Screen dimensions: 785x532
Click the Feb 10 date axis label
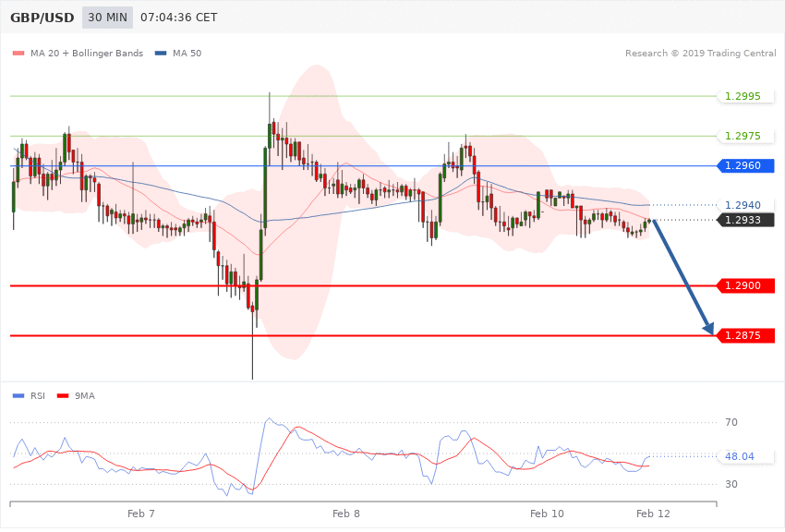547,514
